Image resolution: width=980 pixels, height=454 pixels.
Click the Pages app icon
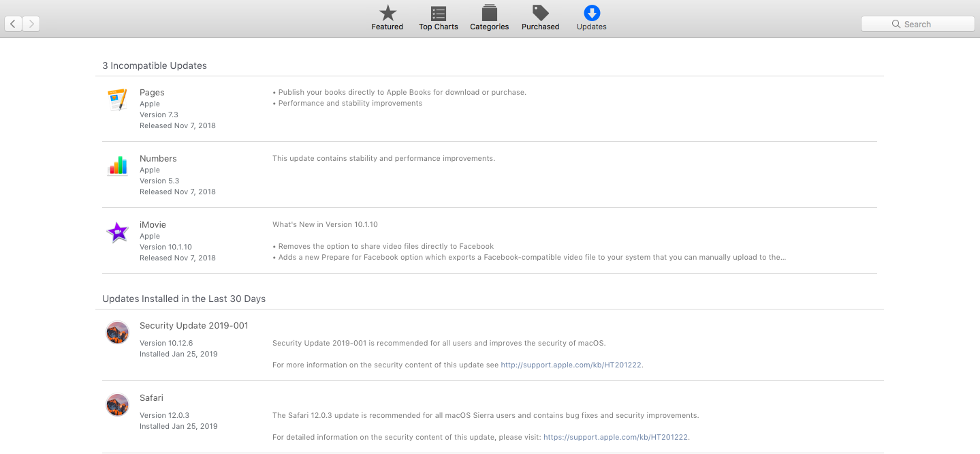click(x=117, y=100)
